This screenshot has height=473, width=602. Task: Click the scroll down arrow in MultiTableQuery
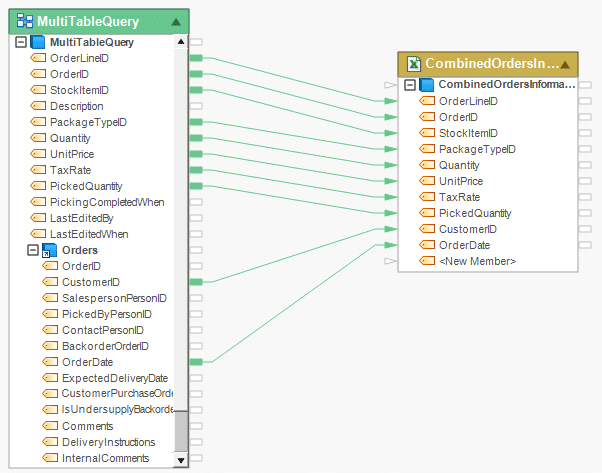181,459
